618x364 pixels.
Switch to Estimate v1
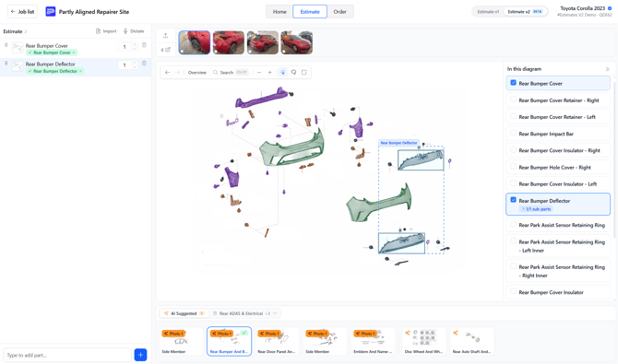488,12
